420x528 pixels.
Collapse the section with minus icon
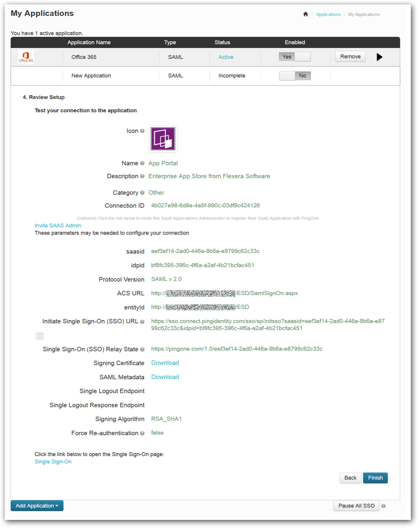(40, 336)
